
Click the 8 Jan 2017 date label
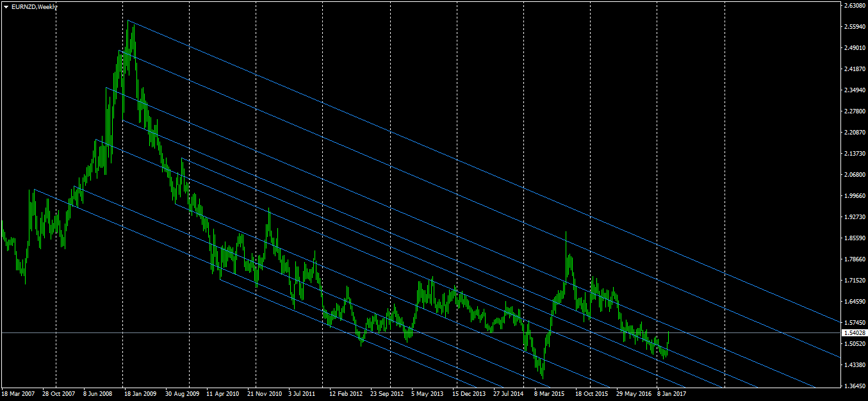click(672, 394)
